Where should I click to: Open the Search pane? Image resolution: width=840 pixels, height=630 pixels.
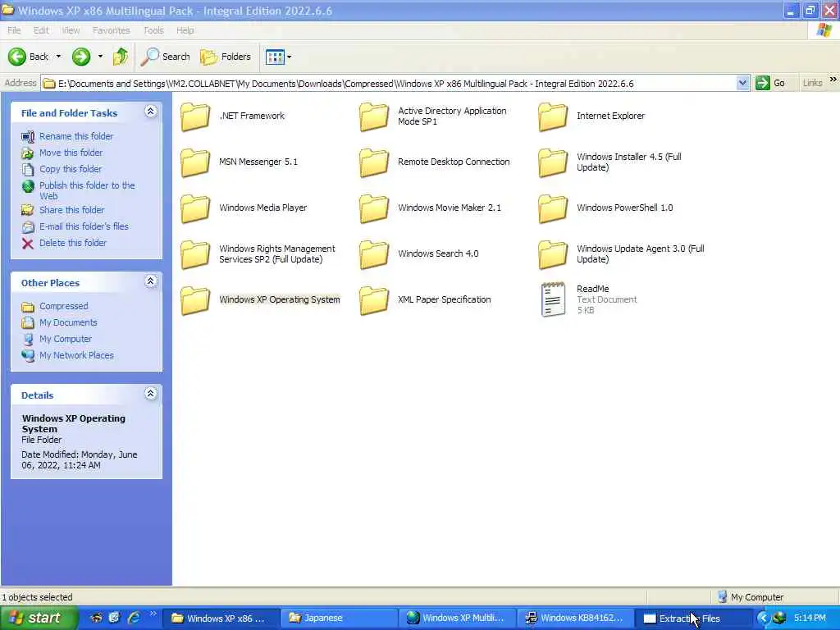point(166,57)
